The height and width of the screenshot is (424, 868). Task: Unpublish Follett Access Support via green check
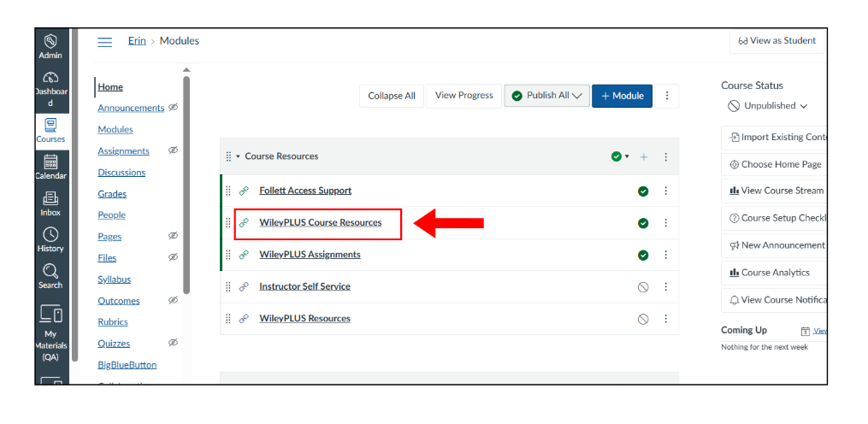[x=643, y=191]
